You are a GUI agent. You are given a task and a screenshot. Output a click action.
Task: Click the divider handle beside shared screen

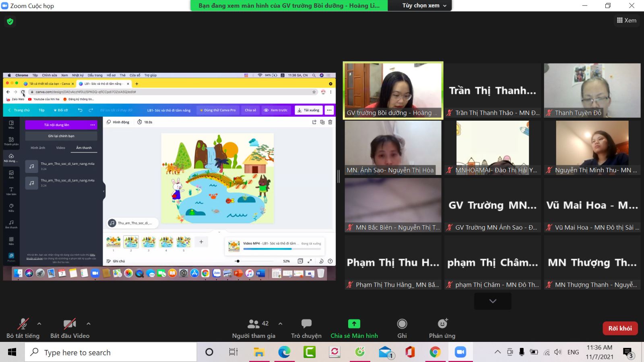tap(339, 177)
